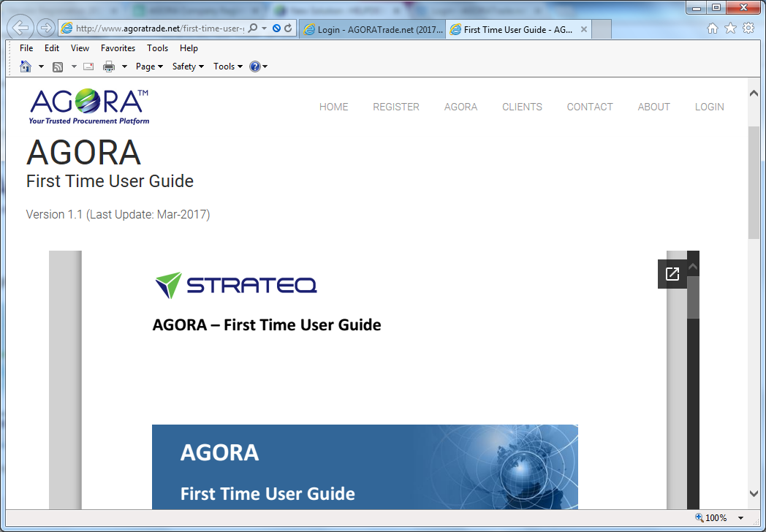Open command bar Tools dropdown

coord(228,66)
